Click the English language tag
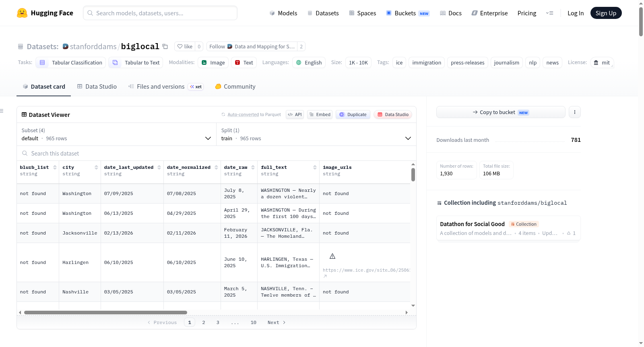 pos(309,62)
